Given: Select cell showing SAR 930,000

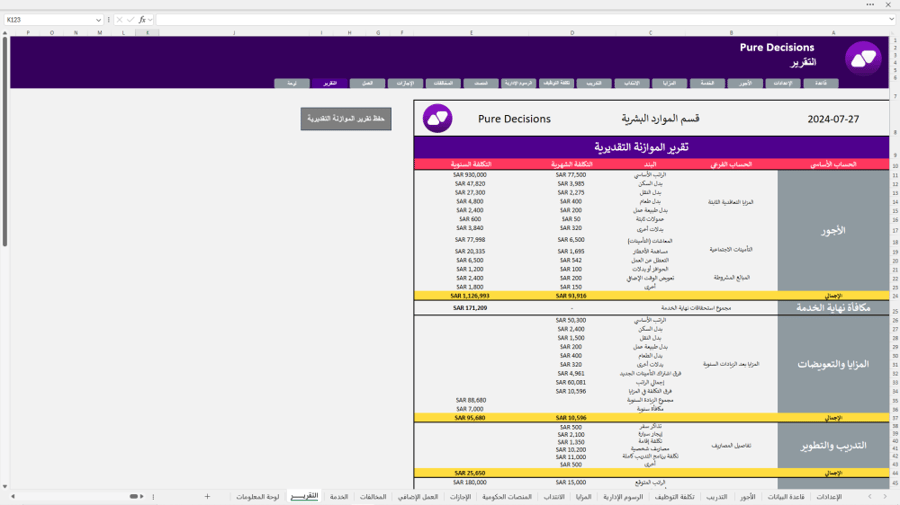Looking at the screenshot, I should click(470, 175).
